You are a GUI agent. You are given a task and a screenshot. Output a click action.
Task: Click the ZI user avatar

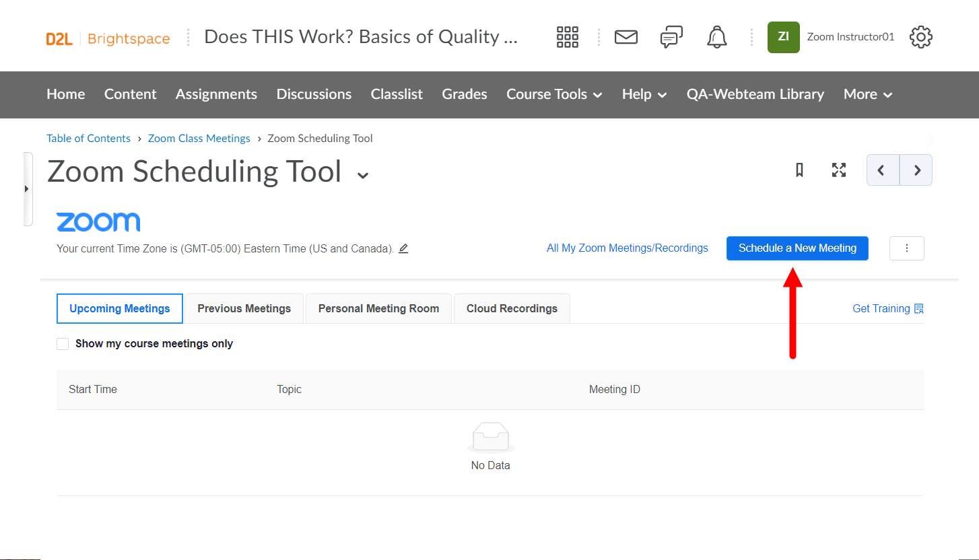[x=784, y=37]
